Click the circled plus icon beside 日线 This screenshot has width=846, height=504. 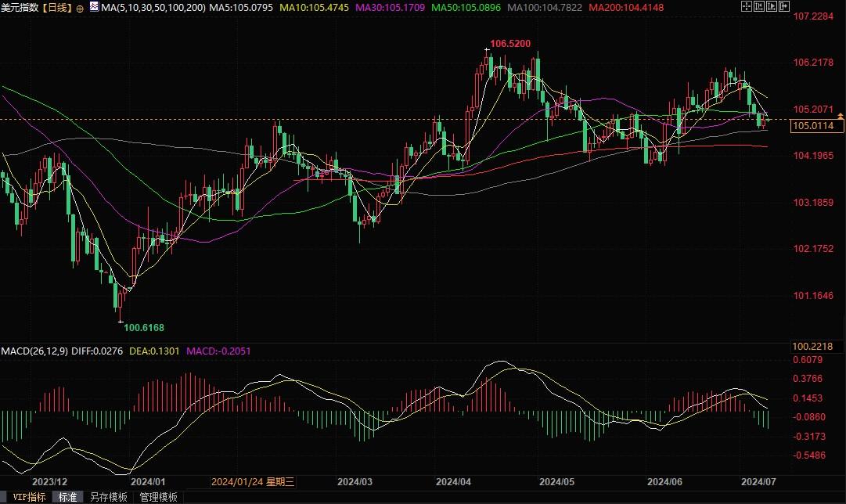click(80, 8)
